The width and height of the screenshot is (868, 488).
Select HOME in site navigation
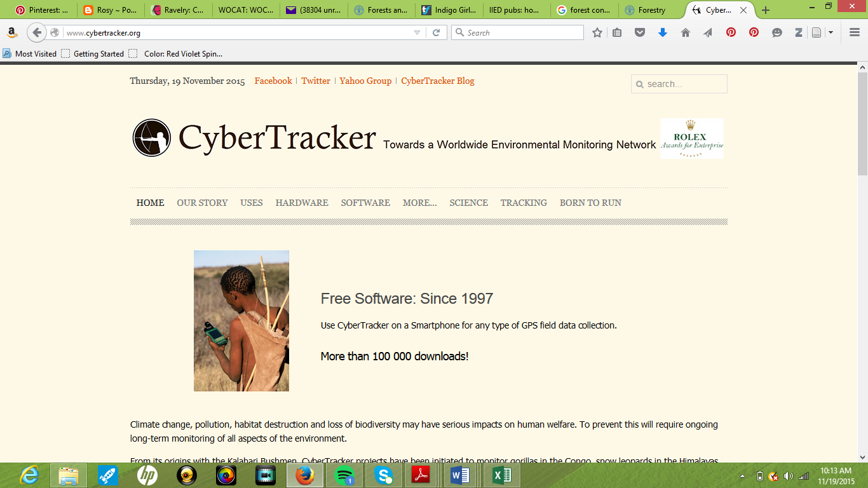point(151,203)
